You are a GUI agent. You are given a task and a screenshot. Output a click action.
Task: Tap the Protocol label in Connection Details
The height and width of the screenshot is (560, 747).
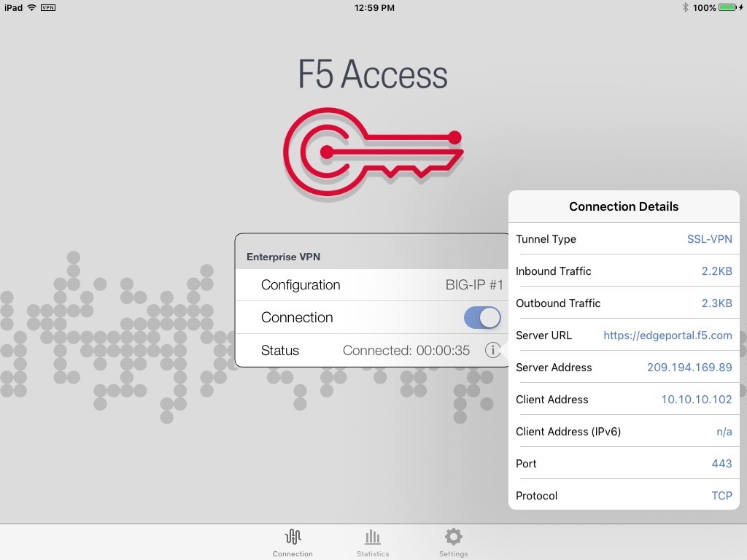tap(536, 496)
